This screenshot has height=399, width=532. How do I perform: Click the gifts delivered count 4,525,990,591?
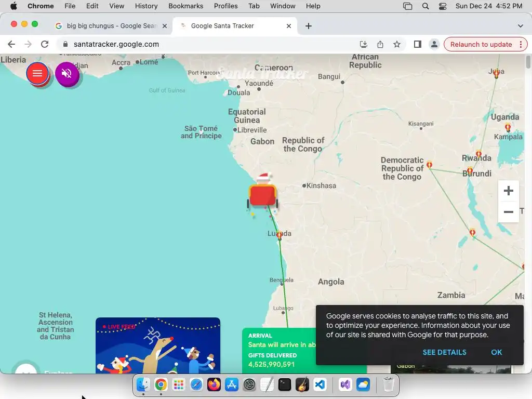tap(271, 364)
